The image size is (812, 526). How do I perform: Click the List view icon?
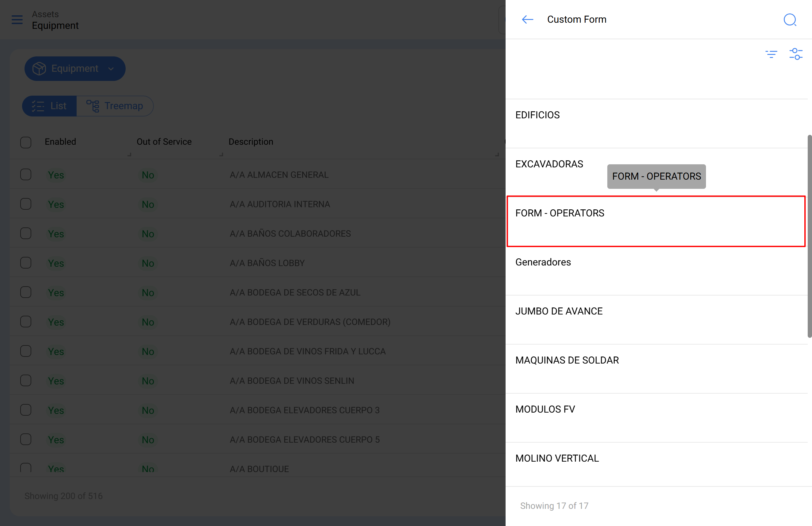38,106
